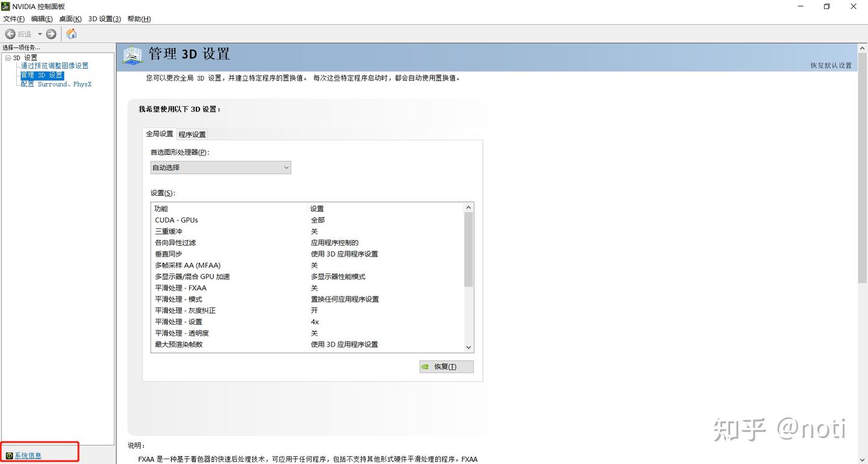Click the 多显示器性能模式 setting value
Screen dimensions: 868x464
pos(338,277)
